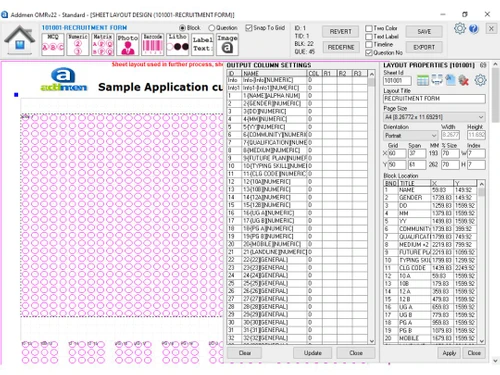Click the NAME column header in output settings
Image resolution: width=500 pixels, height=375 pixels.
pyautogui.click(x=274, y=73)
